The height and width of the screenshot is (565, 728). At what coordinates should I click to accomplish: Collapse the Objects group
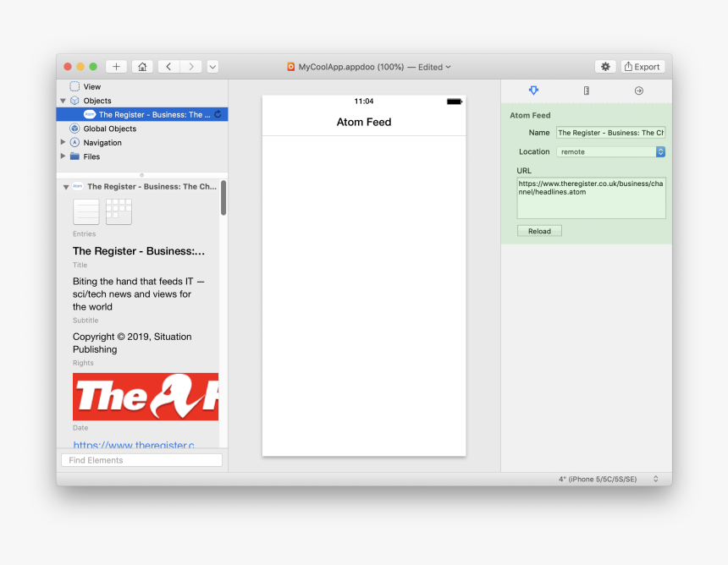pyautogui.click(x=63, y=100)
